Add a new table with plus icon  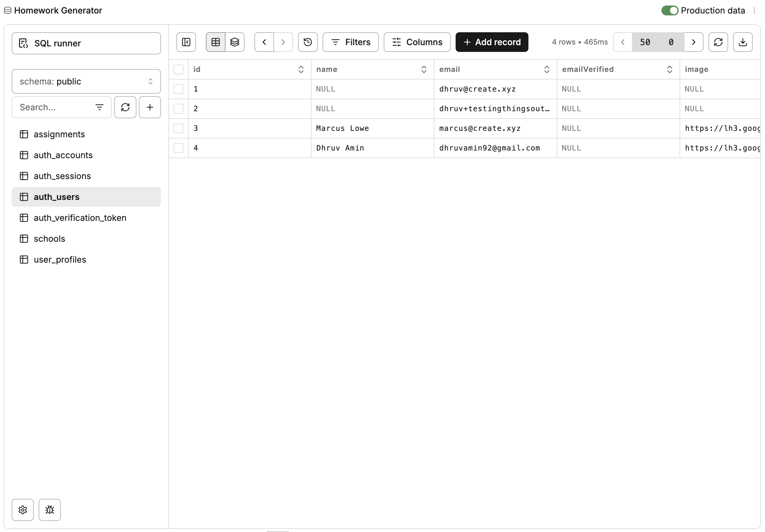[x=150, y=107]
